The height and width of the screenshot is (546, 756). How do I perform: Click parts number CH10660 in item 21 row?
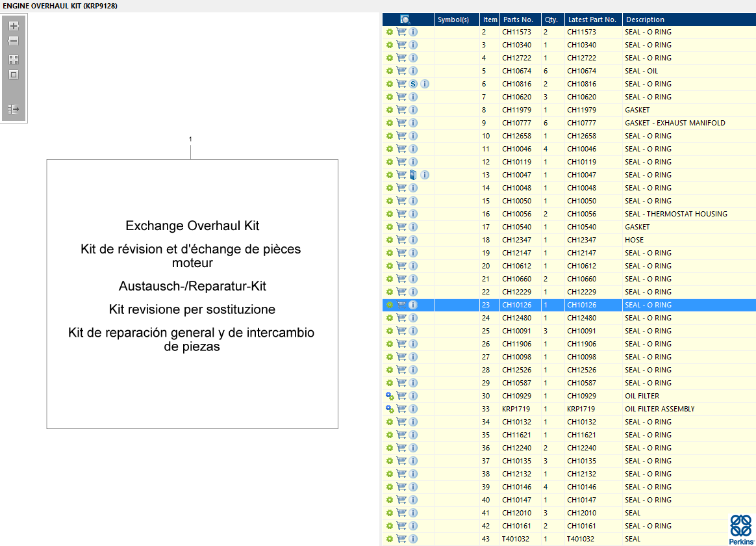tap(516, 279)
